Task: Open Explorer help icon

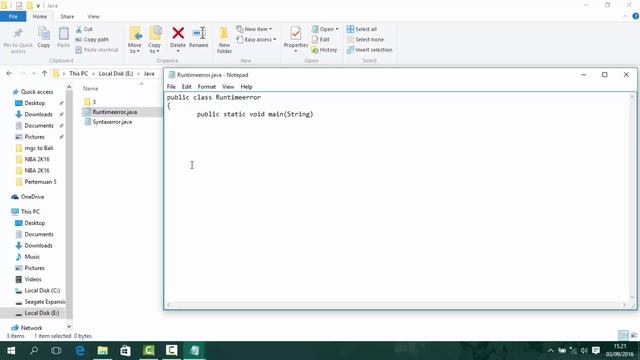Action: click(x=636, y=16)
